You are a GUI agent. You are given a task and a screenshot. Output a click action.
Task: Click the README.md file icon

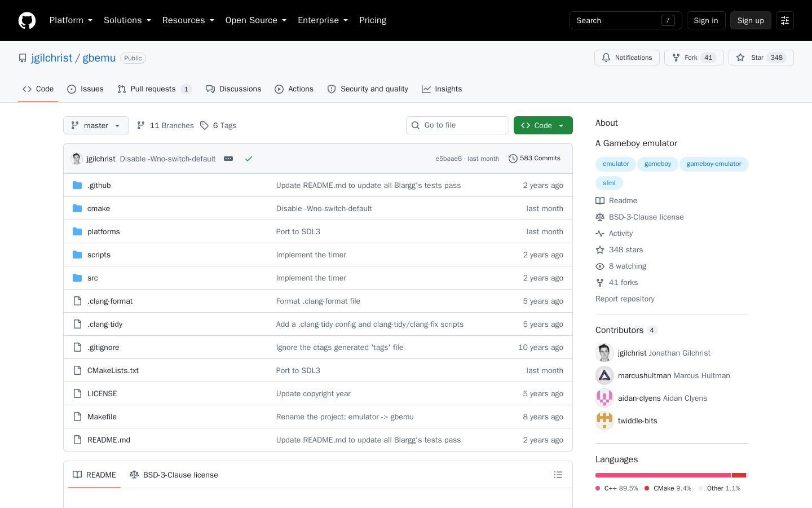[78, 440]
